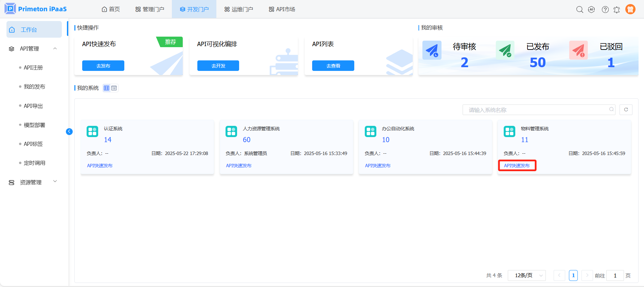The image size is (644, 287).
Task: Collapse the sidebar with blue arrow
Action: (69, 132)
